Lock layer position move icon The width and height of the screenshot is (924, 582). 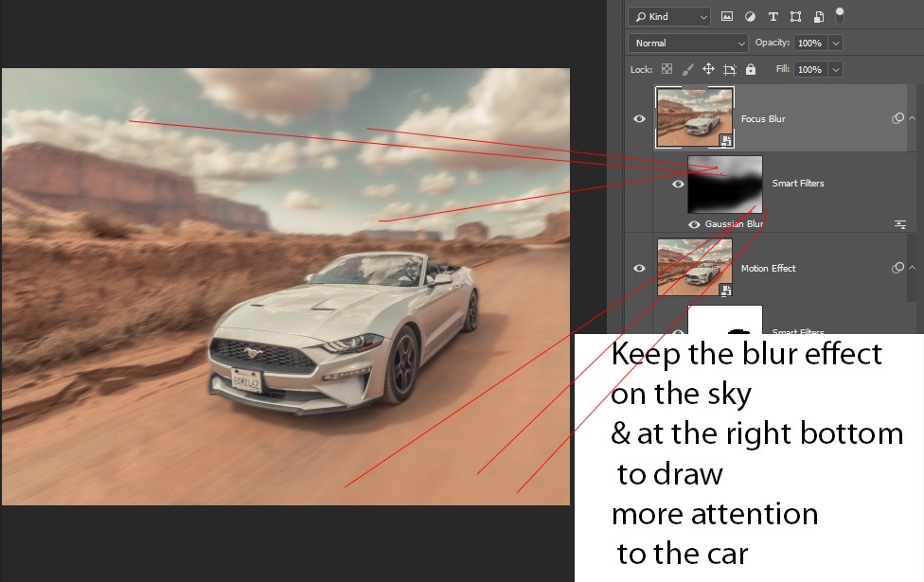(708, 70)
